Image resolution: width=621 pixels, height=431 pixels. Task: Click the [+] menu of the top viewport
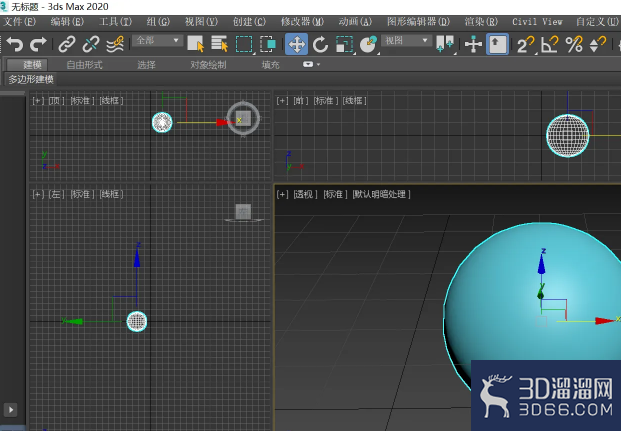[x=38, y=101]
